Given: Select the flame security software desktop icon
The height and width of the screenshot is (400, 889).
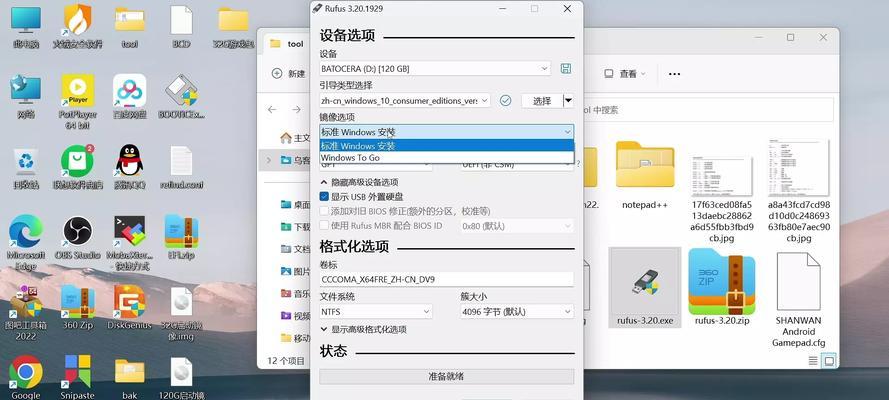Looking at the screenshot, I should 78,27.
